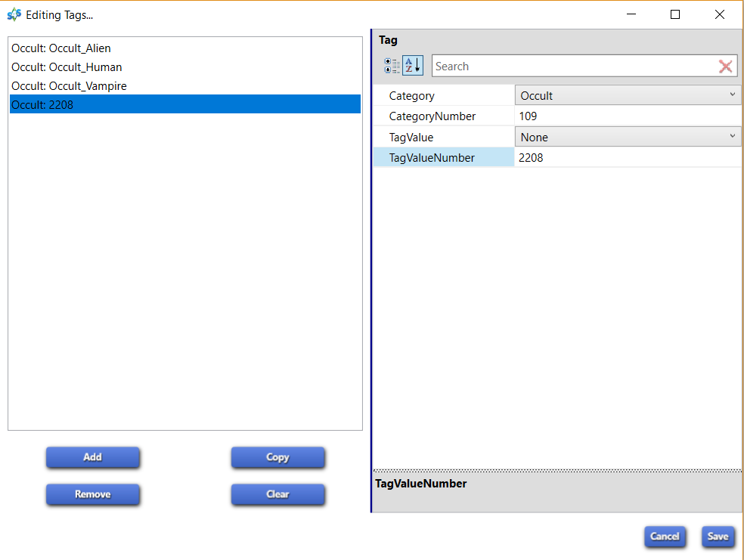Copy the selected tag
The height and width of the screenshot is (560, 744).
[277, 457]
